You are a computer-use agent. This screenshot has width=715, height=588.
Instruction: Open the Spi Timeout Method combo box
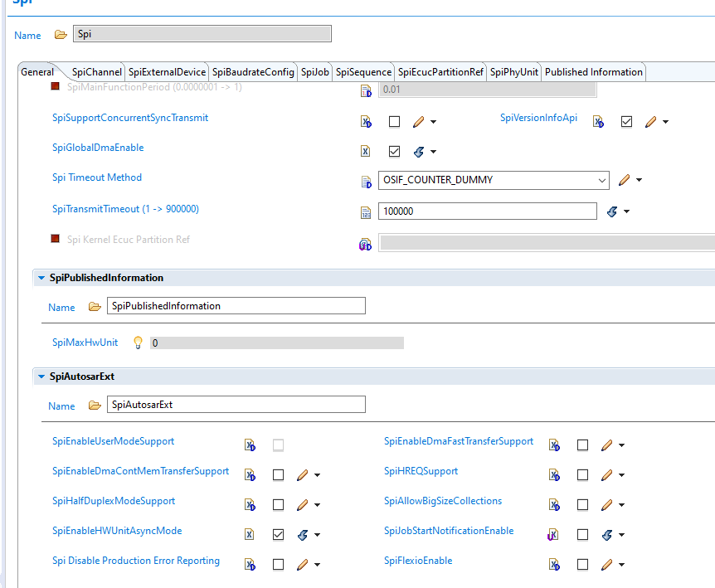tap(494, 181)
